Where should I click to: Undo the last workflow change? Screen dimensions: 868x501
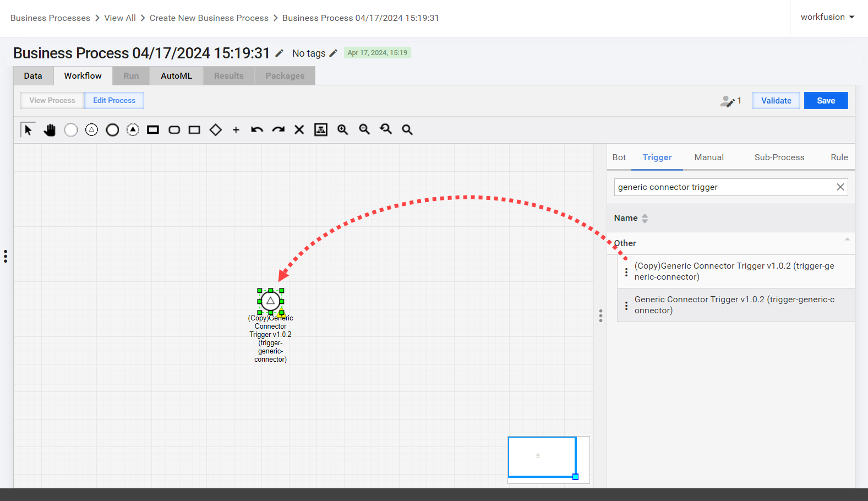(257, 130)
